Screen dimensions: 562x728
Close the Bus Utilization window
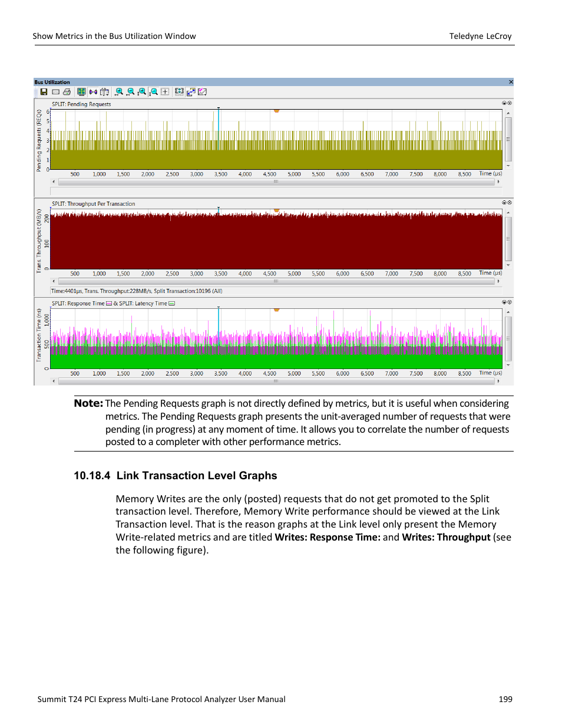click(510, 82)
